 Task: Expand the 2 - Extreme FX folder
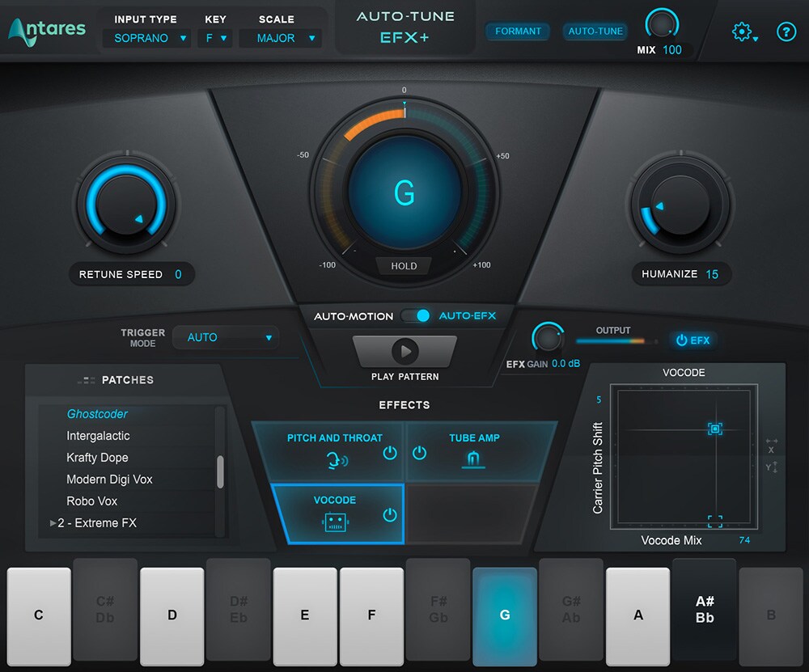click(53, 523)
